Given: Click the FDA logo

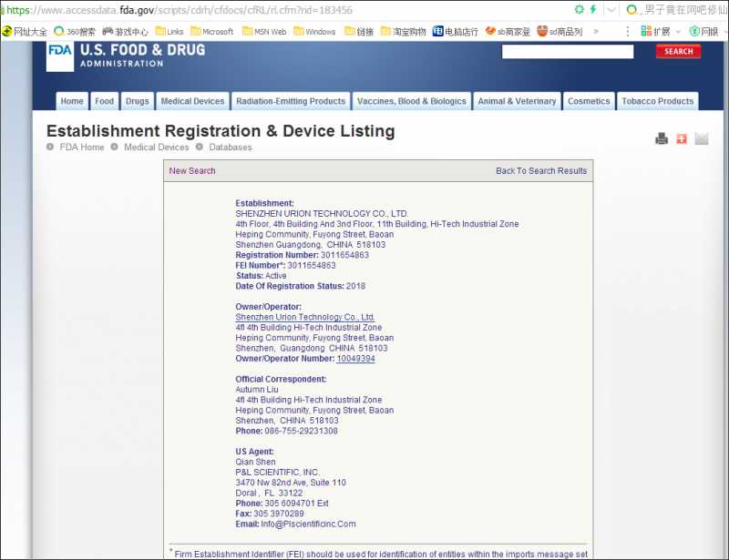Looking at the screenshot, I should click(60, 56).
